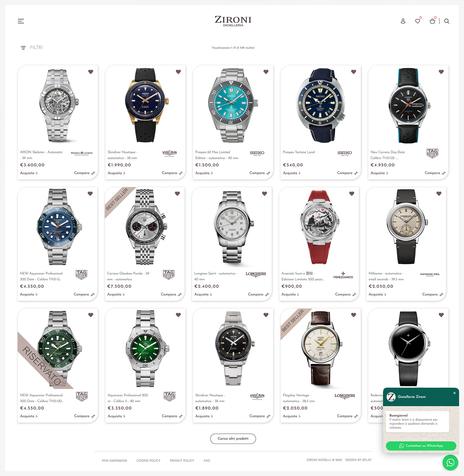Image resolution: width=464 pixels, height=476 pixels.
Task: Toggle favorite heart on Prospex Tortoise Land
Action: point(354,72)
